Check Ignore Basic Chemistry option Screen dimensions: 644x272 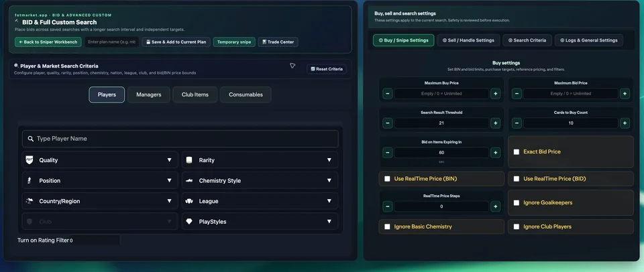tap(387, 226)
